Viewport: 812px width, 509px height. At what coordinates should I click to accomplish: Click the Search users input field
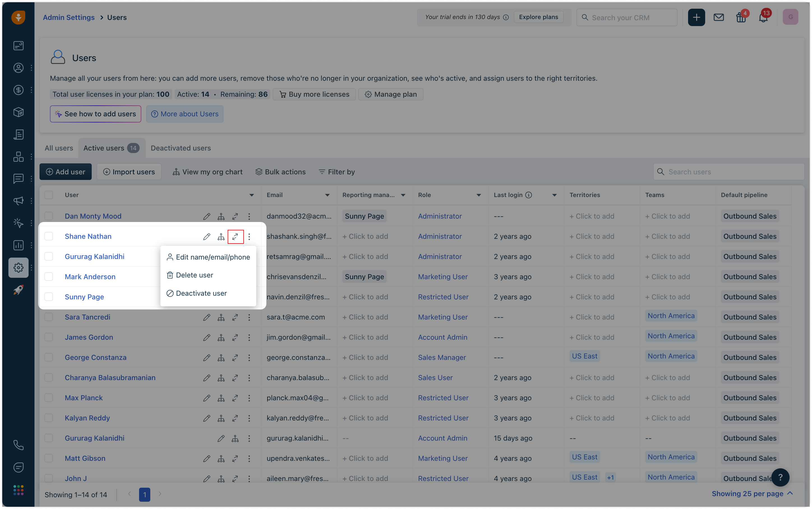(734, 172)
